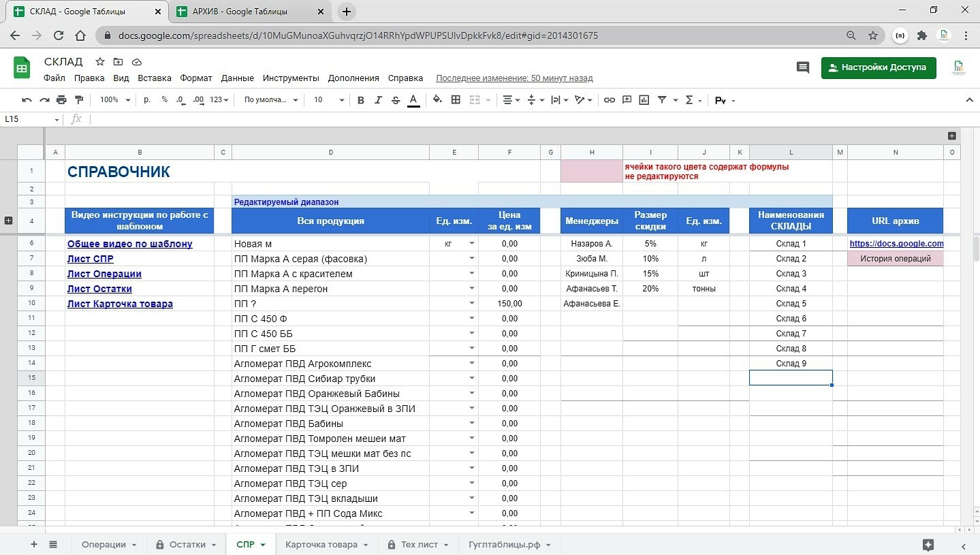Collapse the toolbar with up chevron
Image resolution: width=980 pixels, height=555 pixels.
click(x=969, y=100)
